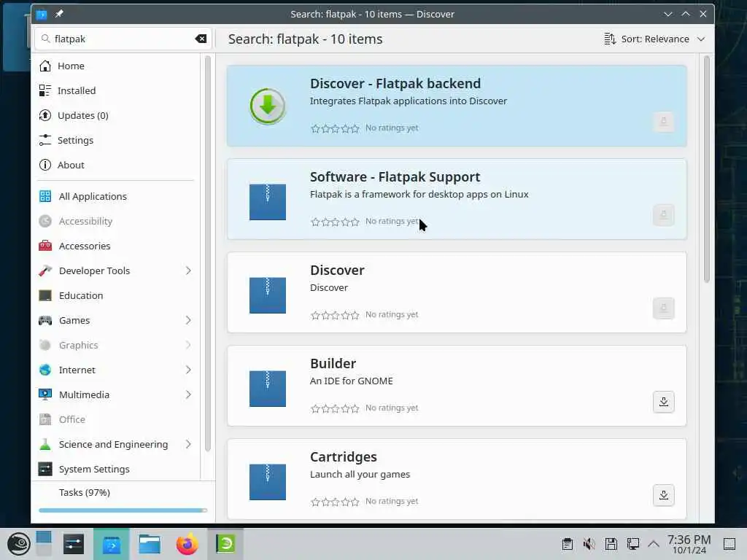Open the Discover window menu icon
Screen dimensions: 747x560
pyautogui.click(x=42, y=15)
